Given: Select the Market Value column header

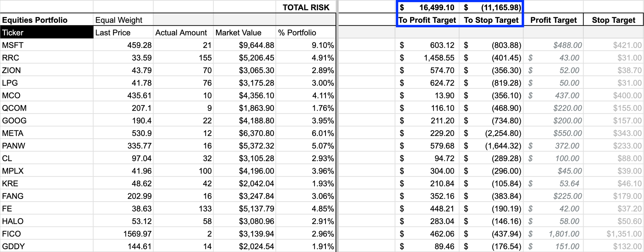Looking at the screenshot, I should pos(244,32).
